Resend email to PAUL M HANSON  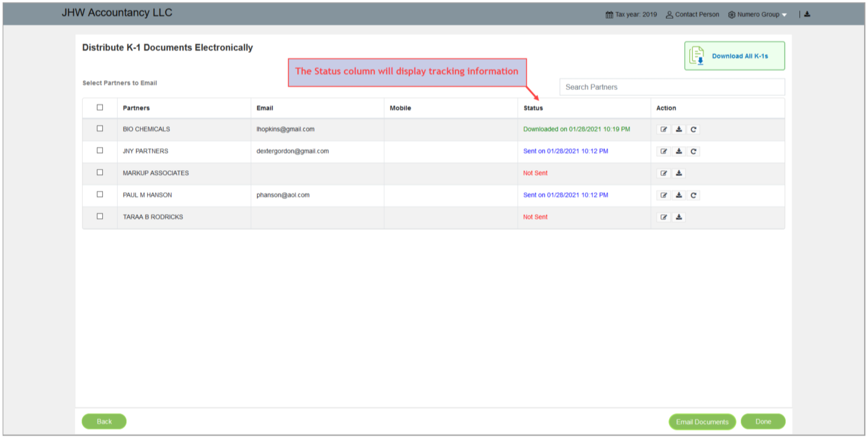(694, 195)
